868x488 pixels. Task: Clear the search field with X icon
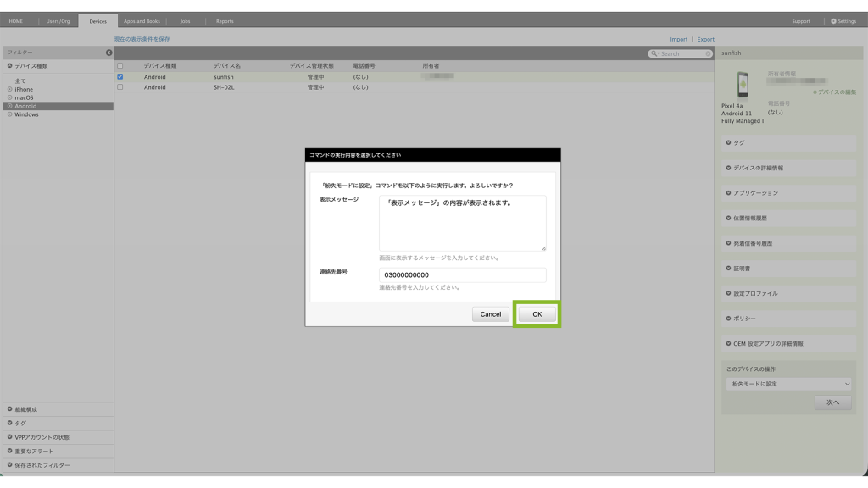tap(708, 53)
